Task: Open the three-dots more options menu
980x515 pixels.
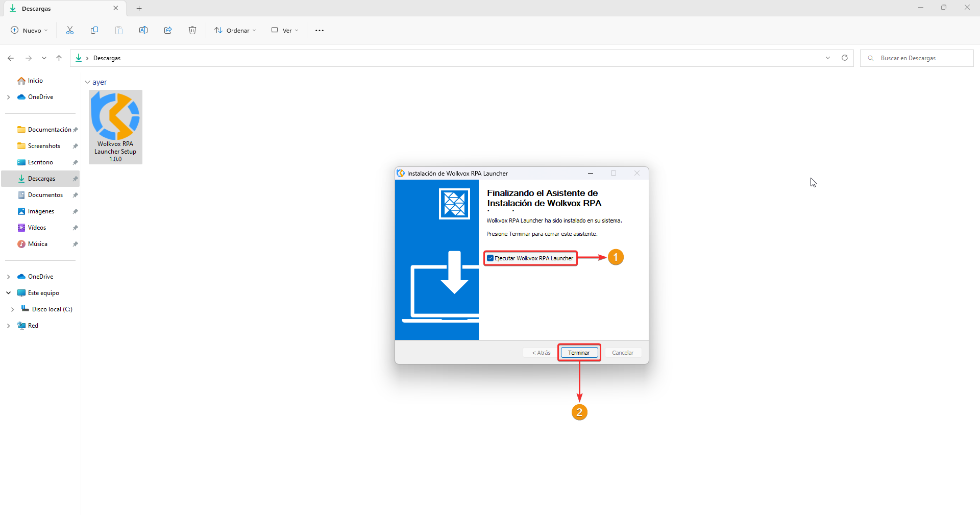Action: click(x=320, y=31)
